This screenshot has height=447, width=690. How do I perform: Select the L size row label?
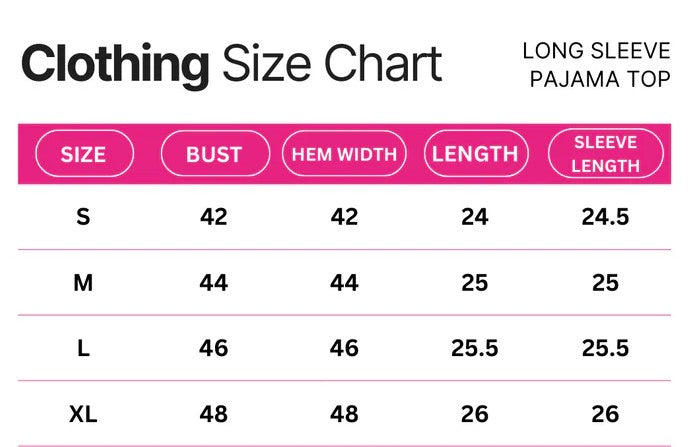(83, 348)
